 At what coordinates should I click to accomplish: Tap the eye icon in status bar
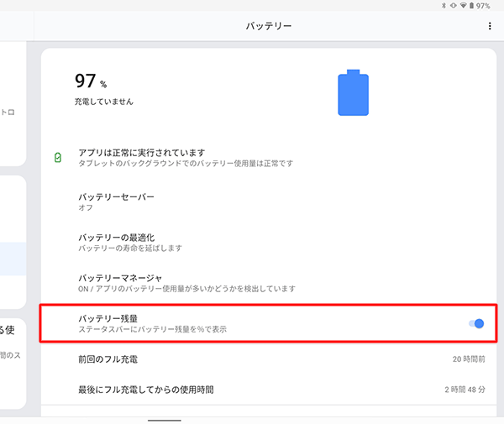pos(454,6)
